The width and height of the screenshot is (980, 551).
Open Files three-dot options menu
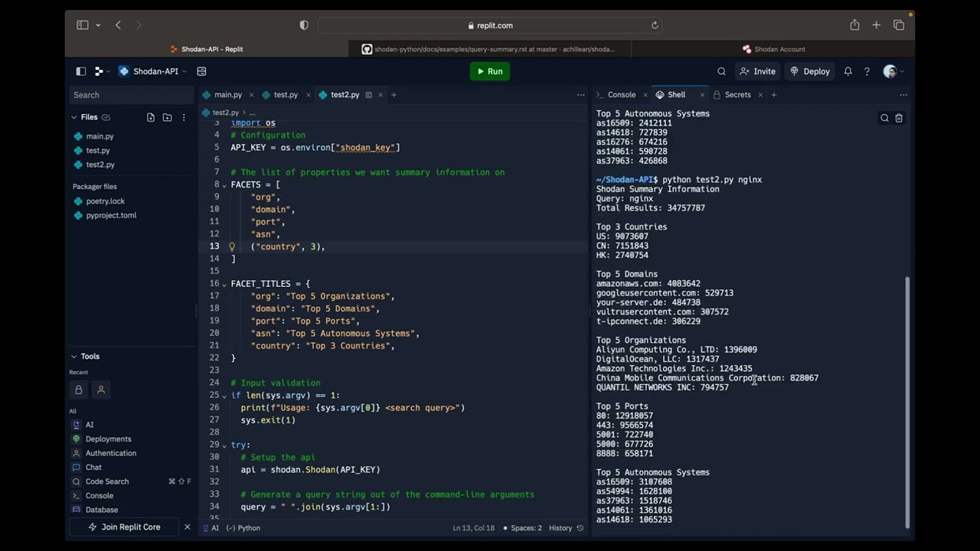pos(184,117)
